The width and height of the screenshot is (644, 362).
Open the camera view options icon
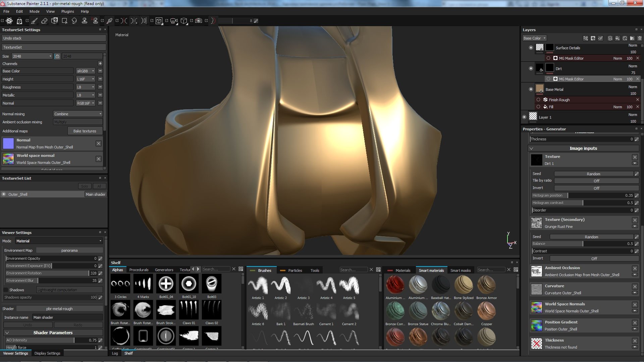(x=174, y=21)
